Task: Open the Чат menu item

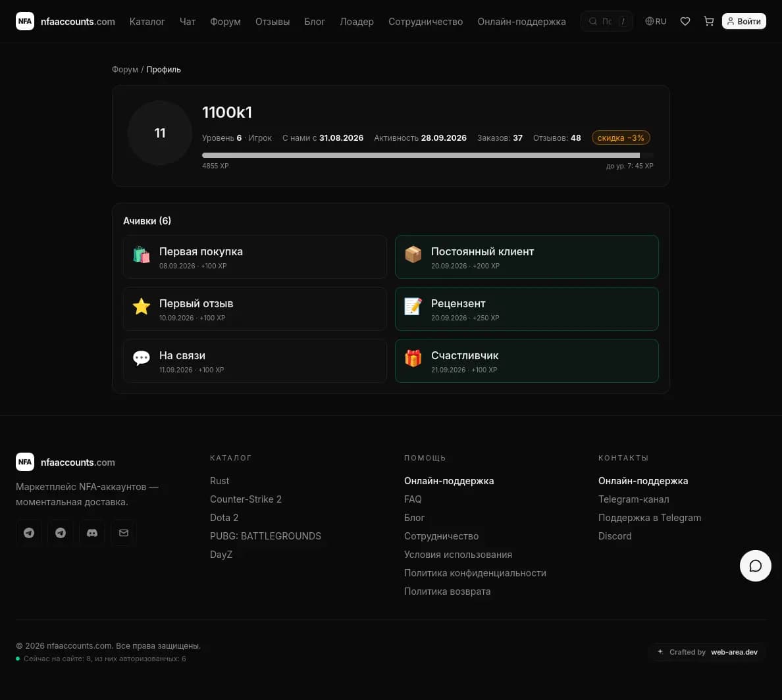Action: 188,22
